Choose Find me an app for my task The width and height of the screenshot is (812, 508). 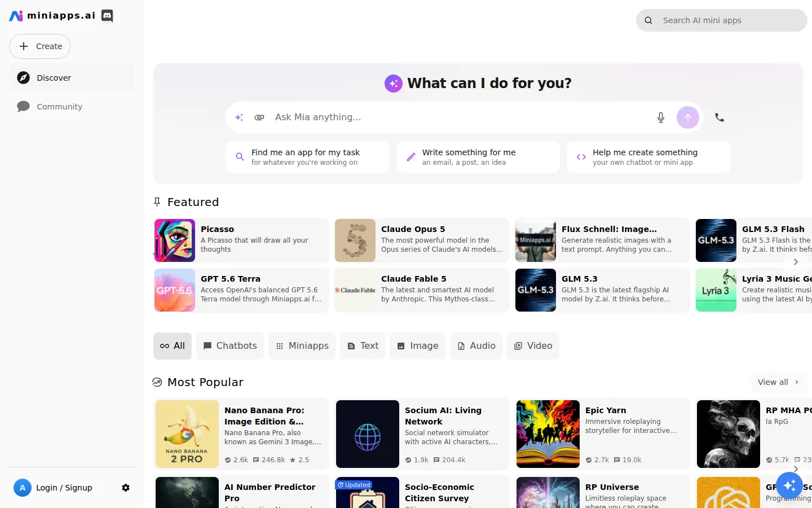click(x=308, y=157)
